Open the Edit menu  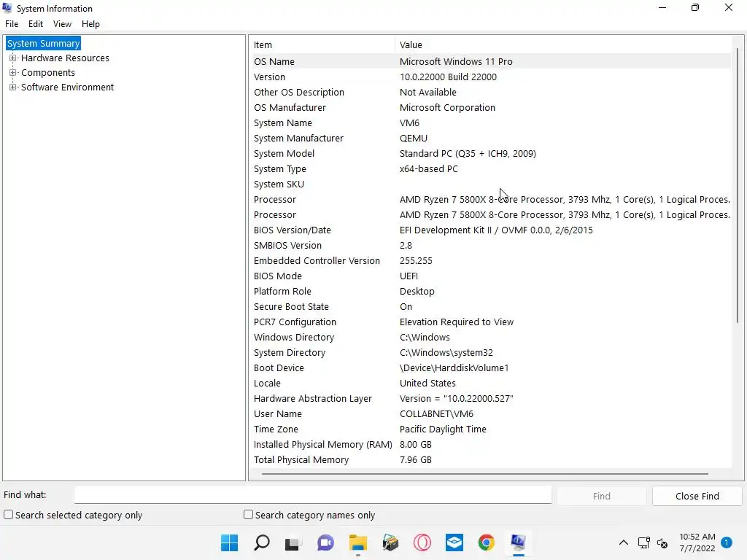point(36,24)
